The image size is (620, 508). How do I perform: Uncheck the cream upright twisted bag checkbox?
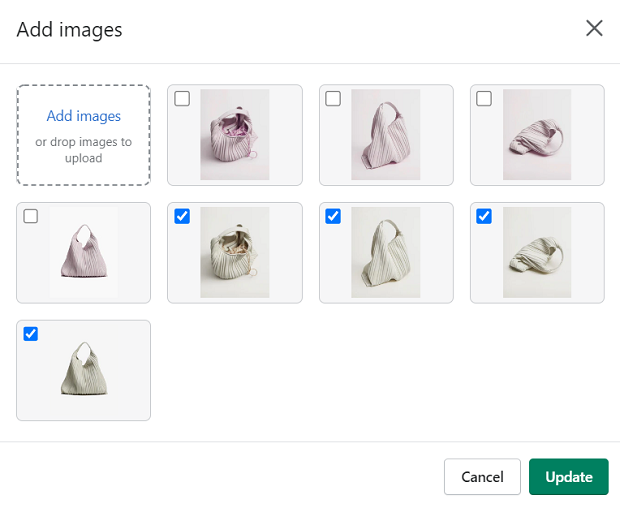coord(333,216)
